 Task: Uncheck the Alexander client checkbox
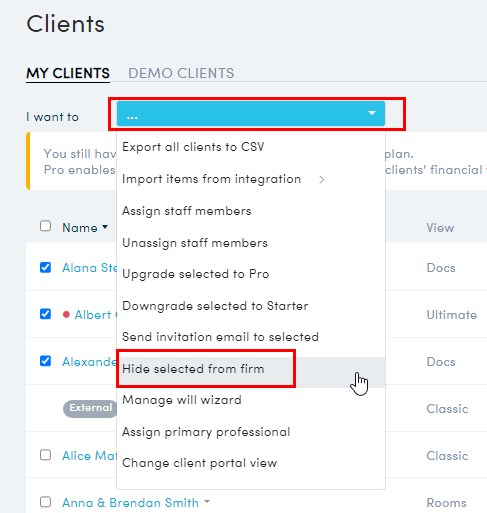[x=45, y=361]
